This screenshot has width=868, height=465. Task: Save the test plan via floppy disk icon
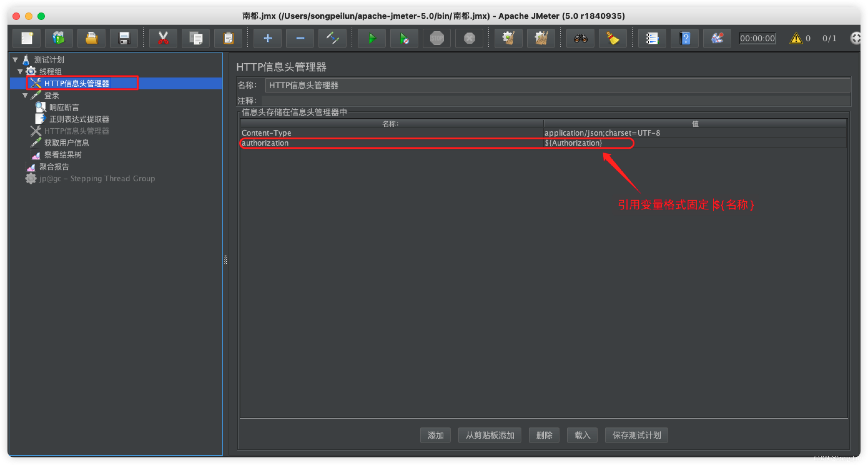pos(124,38)
